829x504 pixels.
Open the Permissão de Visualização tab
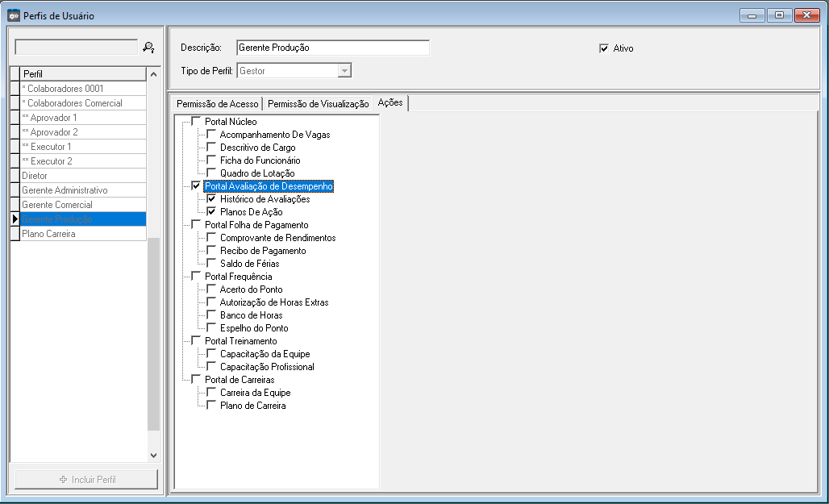[x=318, y=104]
